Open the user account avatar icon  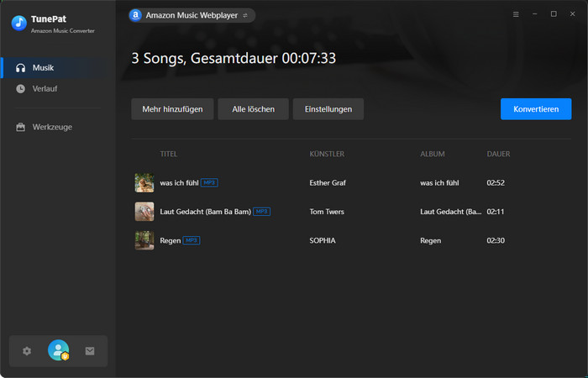pos(59,350)
